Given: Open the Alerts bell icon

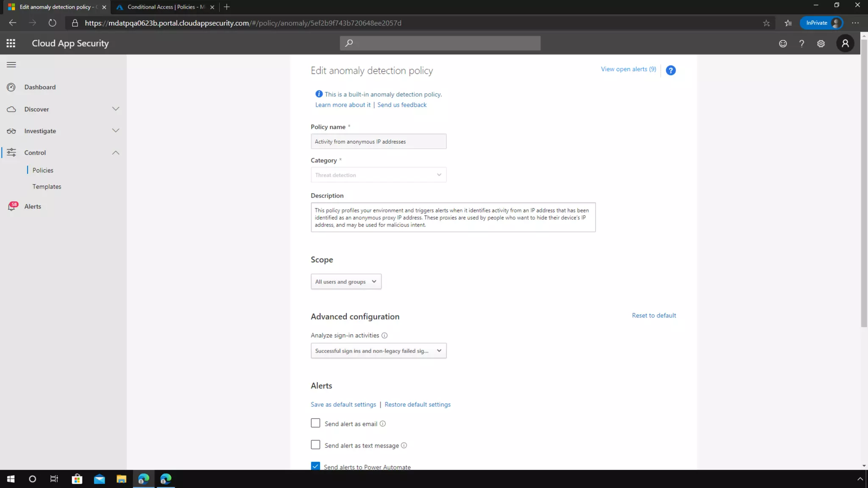Looking at the screenshot, I should pyautogui.click(x=12, y=207).
